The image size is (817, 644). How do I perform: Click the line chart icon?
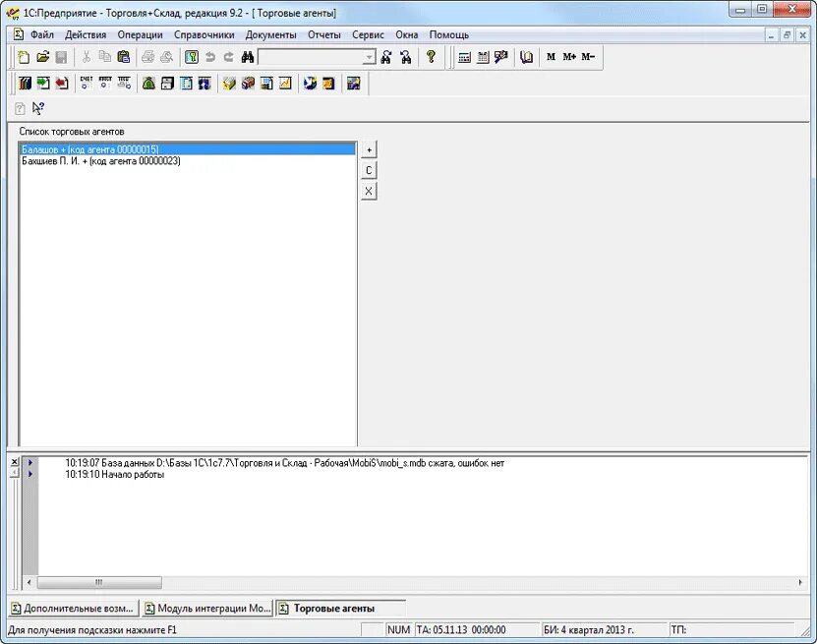[x=285, y=83]
